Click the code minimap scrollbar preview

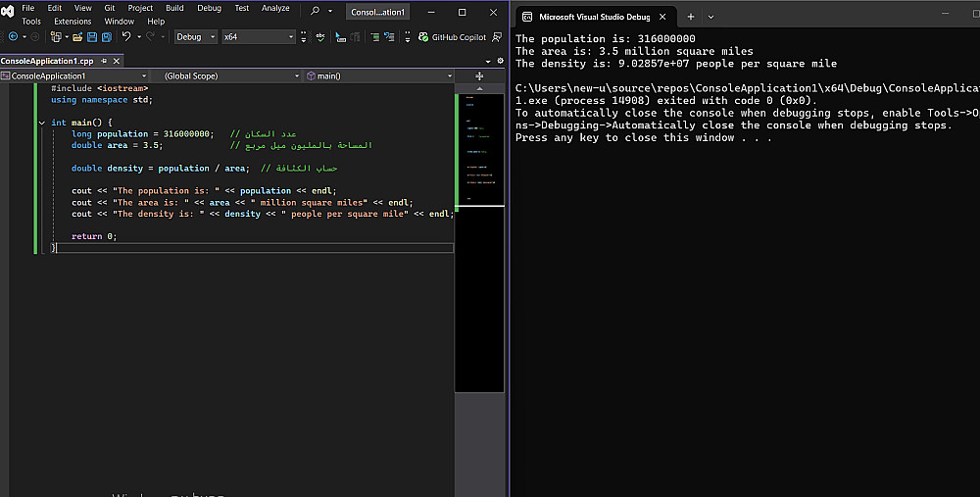[478, 147]
